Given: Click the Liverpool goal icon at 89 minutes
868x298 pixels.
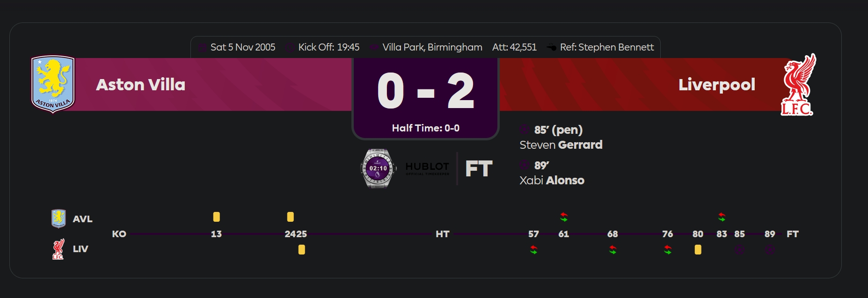Looking at the screenshot, I should pos(770,250).
